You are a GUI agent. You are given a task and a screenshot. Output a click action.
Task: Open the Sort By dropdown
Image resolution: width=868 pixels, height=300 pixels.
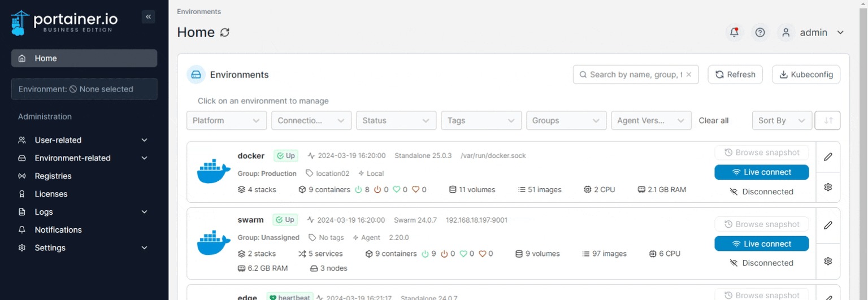782,120
